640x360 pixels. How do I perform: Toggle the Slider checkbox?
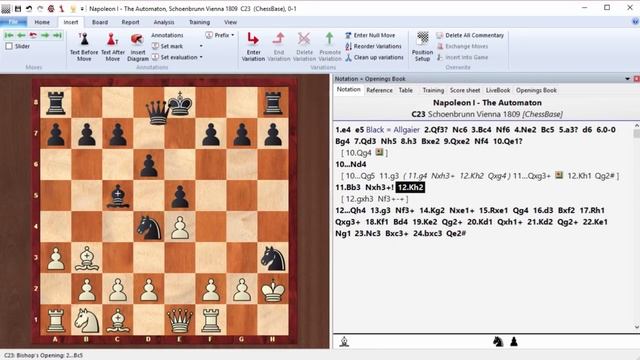click(x=9, y=46)
